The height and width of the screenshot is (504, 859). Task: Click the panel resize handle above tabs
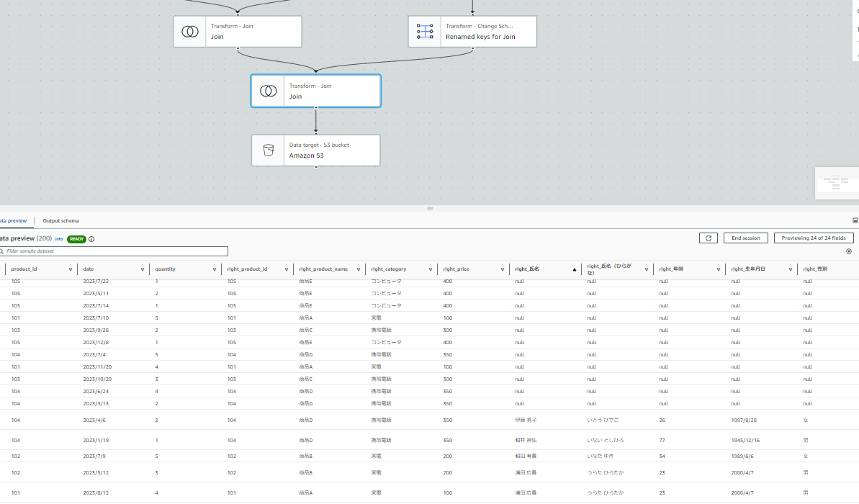click(430, 209)
